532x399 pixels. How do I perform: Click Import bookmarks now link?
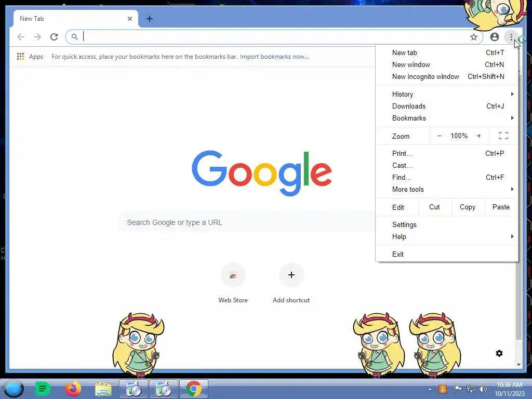[x=274, y=57]
